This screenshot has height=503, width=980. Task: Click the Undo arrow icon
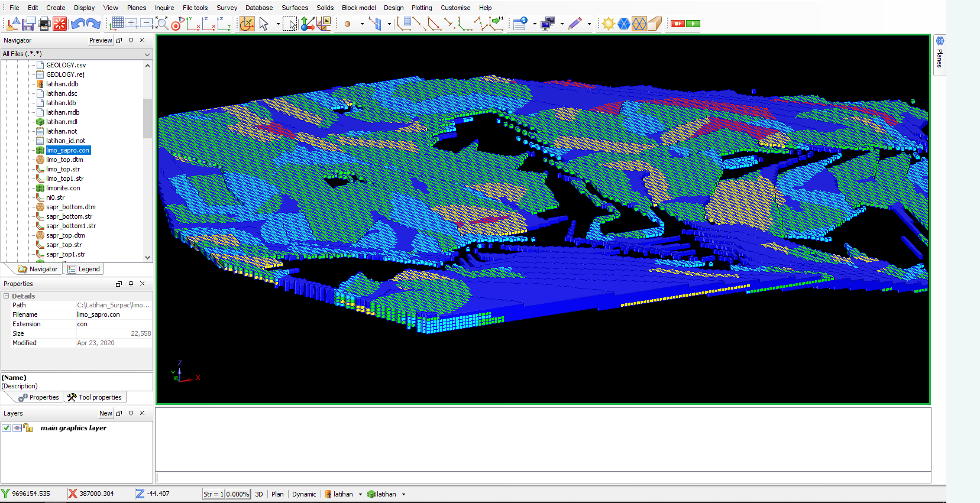click(x=77, y=24)
